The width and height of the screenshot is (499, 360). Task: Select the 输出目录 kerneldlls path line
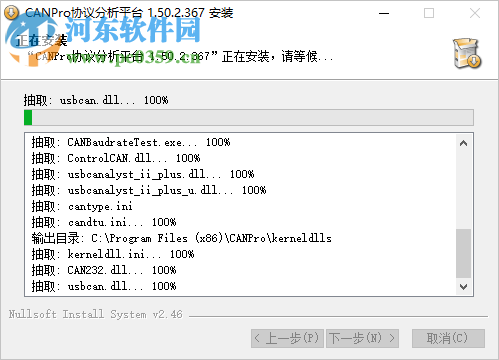pos(182,238)
